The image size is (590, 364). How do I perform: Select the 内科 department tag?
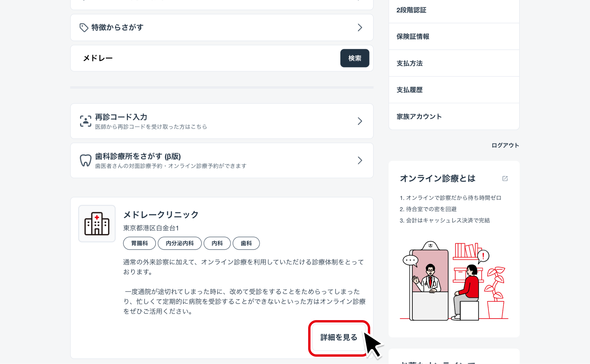click(217, 243)
